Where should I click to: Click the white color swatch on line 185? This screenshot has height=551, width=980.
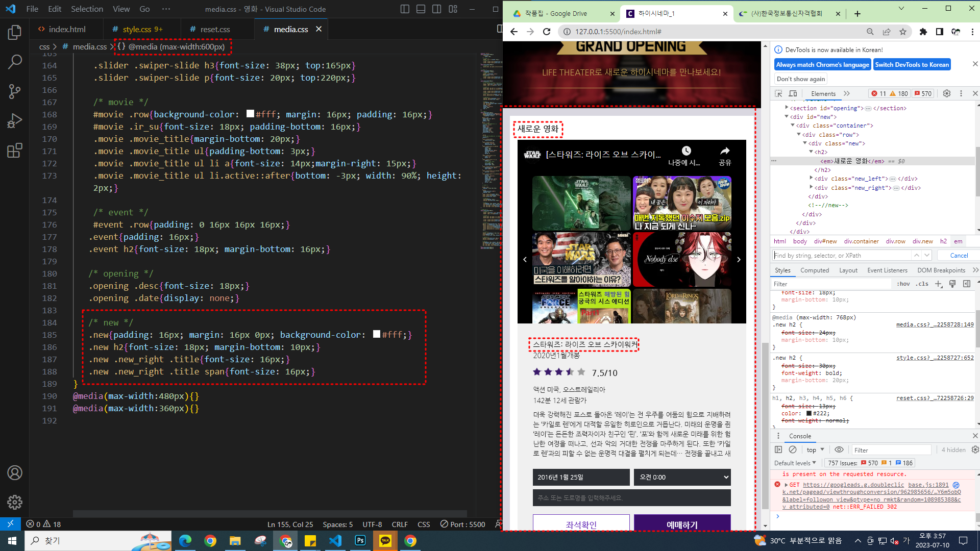(377, 334)
